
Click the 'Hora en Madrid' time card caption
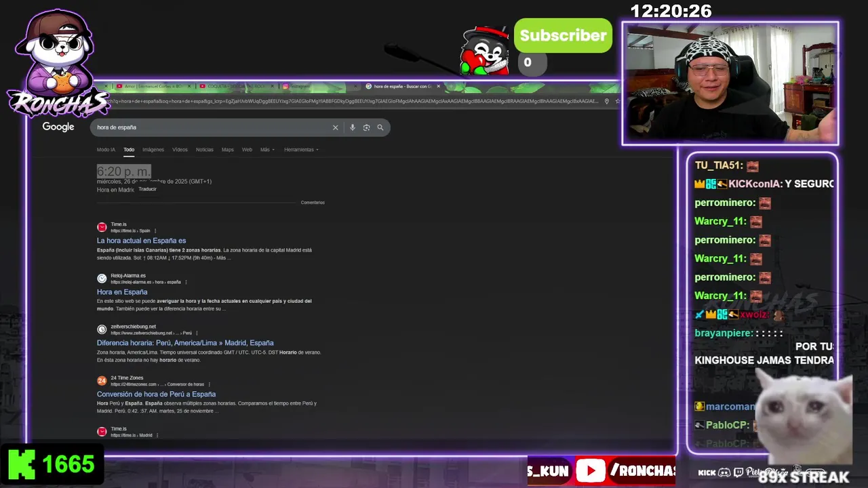pyautogui.click(x=115, y=190)
